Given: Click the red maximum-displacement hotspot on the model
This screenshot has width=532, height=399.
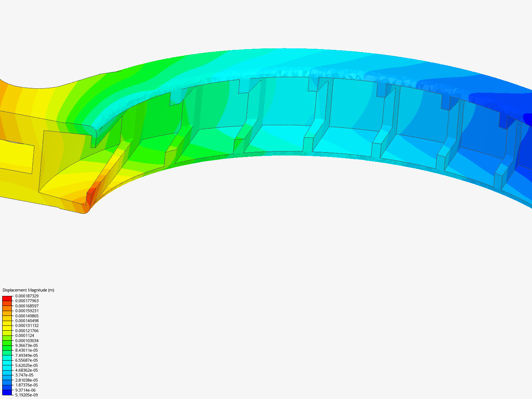Looking at the screenshot, I should (90, 195).
